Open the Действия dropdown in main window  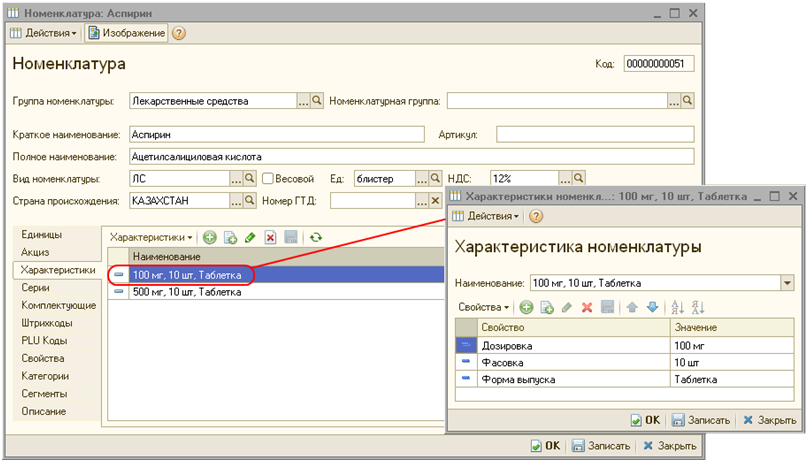(44, 33)
